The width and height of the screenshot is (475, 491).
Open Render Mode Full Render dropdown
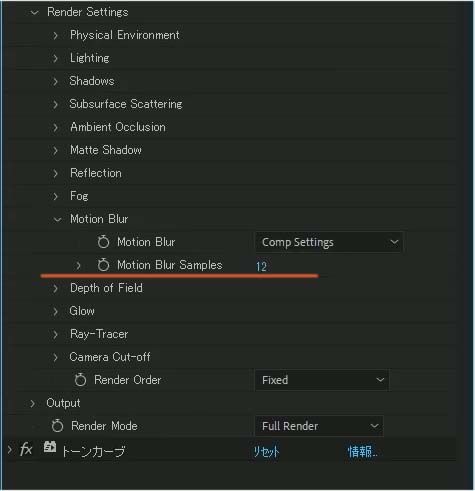click(x=319, y=426)
